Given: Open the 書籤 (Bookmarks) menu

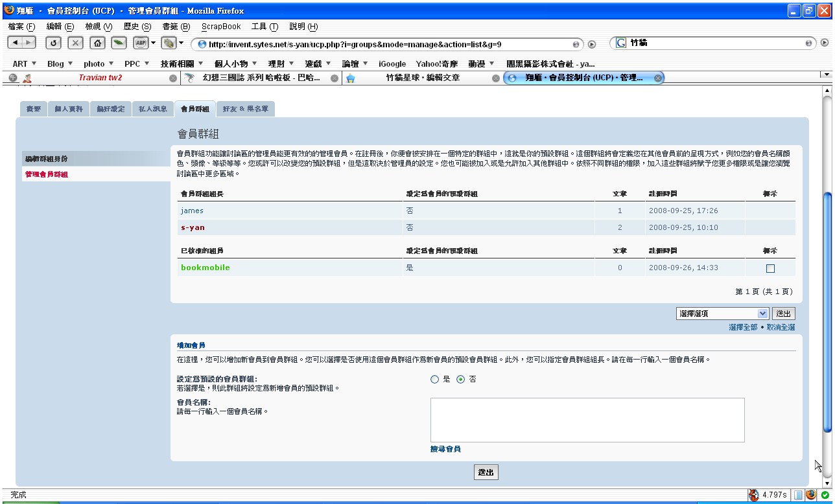Looking at the screenshot, I should pyautogui.click(x=176, y=27).
